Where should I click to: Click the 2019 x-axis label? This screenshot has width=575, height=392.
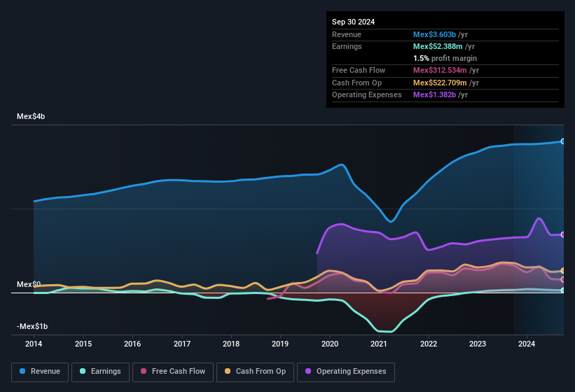point(280,344)
